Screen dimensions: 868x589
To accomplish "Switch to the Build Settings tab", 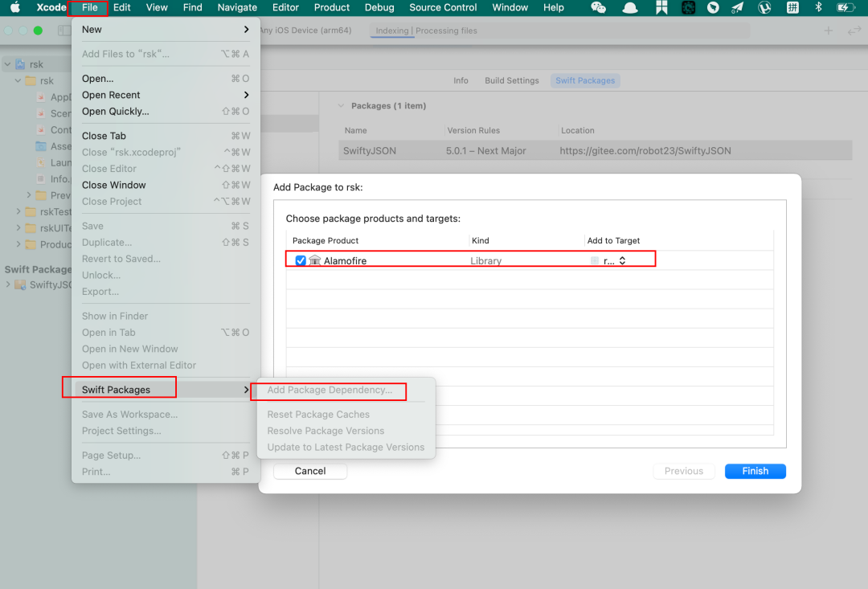I will (511, 80).
